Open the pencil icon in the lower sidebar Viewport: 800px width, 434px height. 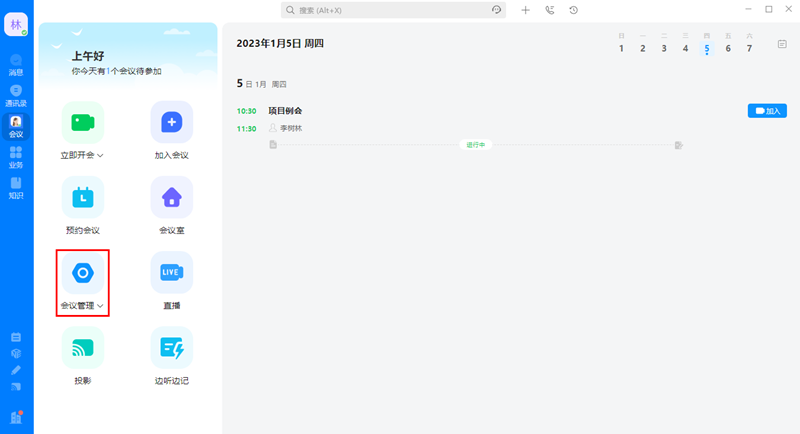click(x=16, y=370)
